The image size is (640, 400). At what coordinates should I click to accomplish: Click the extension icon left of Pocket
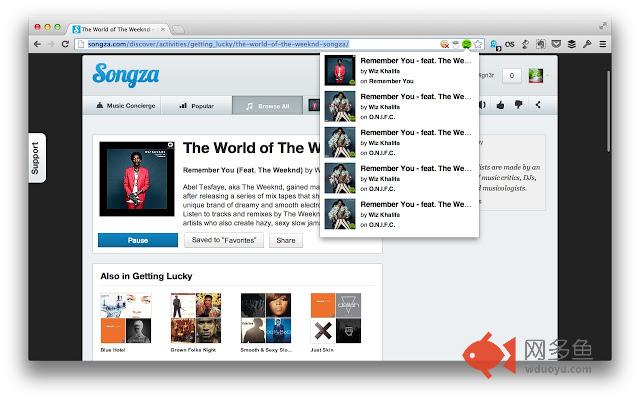[540, 44]
